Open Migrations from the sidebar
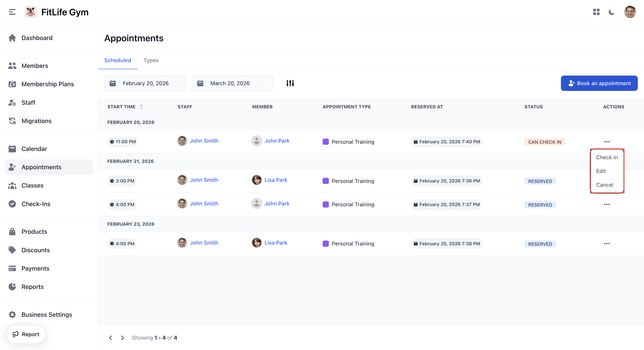The width and height of the screenshot is (644, 350). click(36, 121)
